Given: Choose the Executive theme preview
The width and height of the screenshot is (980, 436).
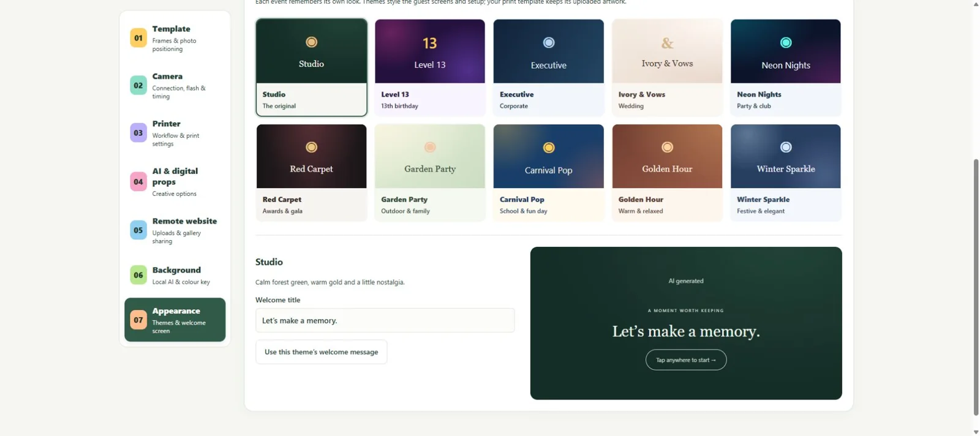Looking at the screenshot, I should click(x=549, y=51).
